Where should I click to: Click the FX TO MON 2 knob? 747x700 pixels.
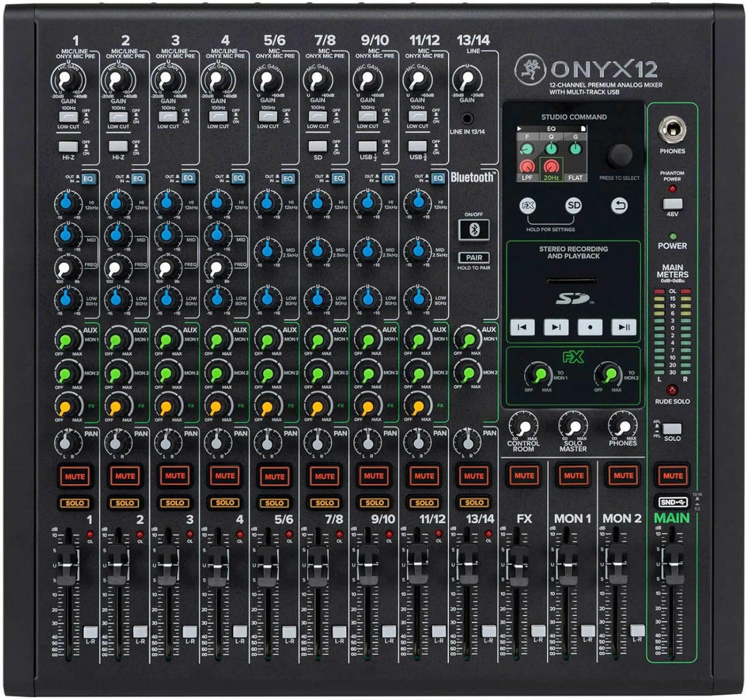click(x=609, y=375)
